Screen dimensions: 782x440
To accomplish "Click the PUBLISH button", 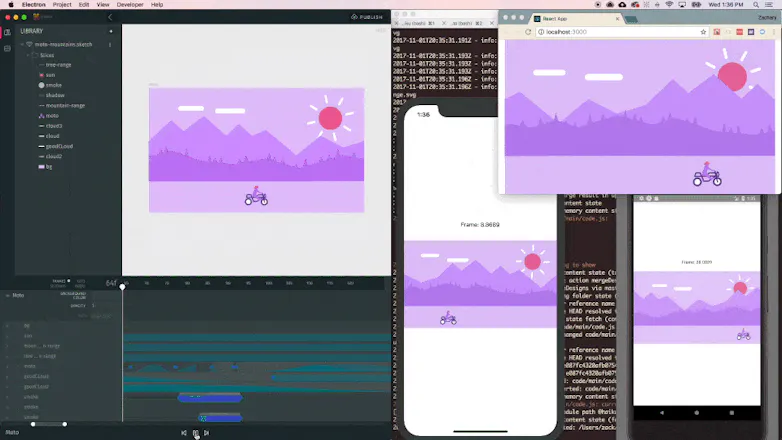I will click(x=367, y=17).
